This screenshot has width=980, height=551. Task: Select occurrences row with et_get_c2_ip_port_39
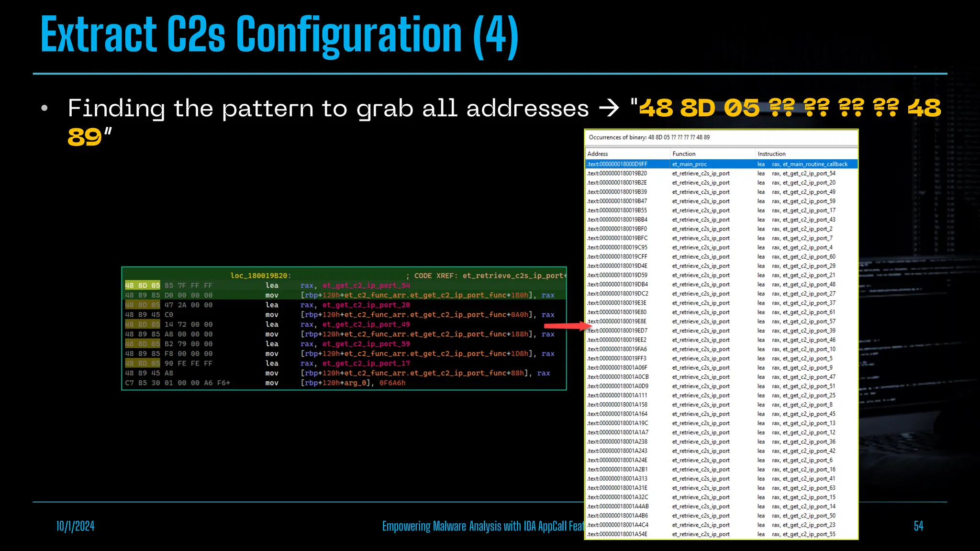pos(722,331)
